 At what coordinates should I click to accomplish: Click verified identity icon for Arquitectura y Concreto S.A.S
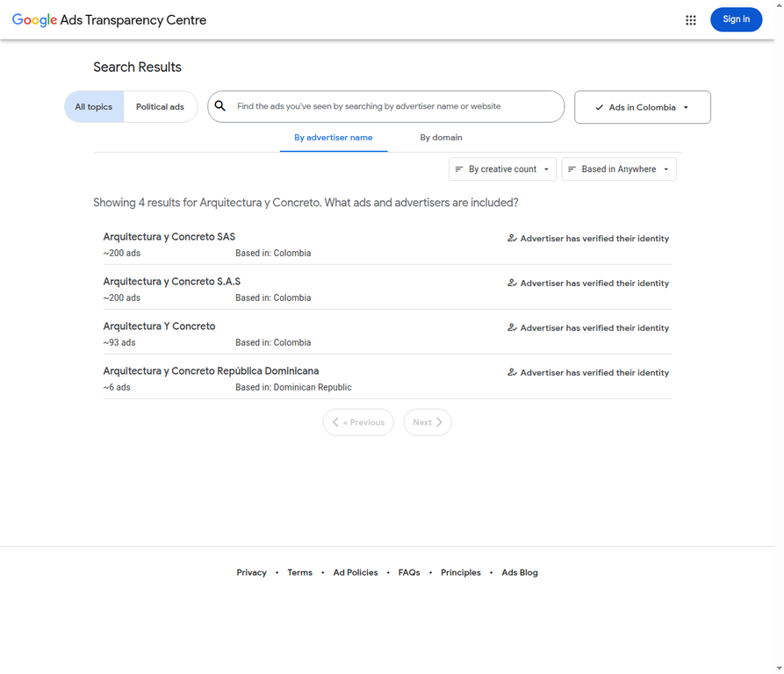(512, 283)
